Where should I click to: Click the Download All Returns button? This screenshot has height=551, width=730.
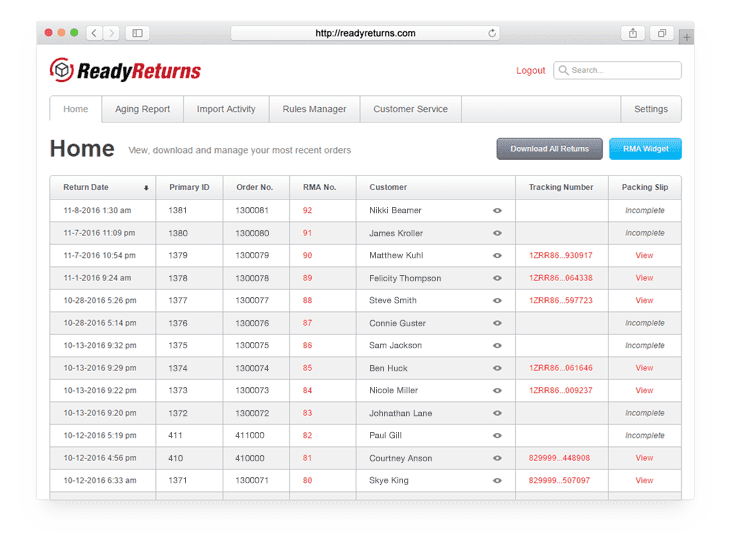pyautogui.click(x=549, y=149)
